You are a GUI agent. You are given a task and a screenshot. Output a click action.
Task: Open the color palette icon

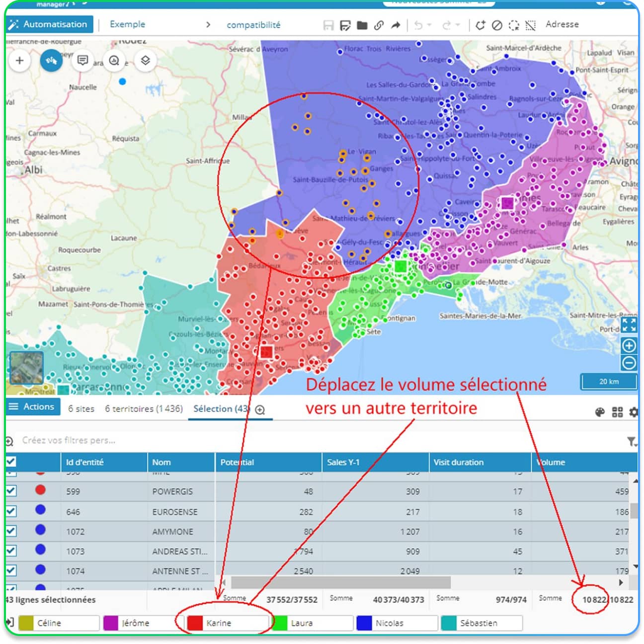pyautogui.click(x=600, y=412)
